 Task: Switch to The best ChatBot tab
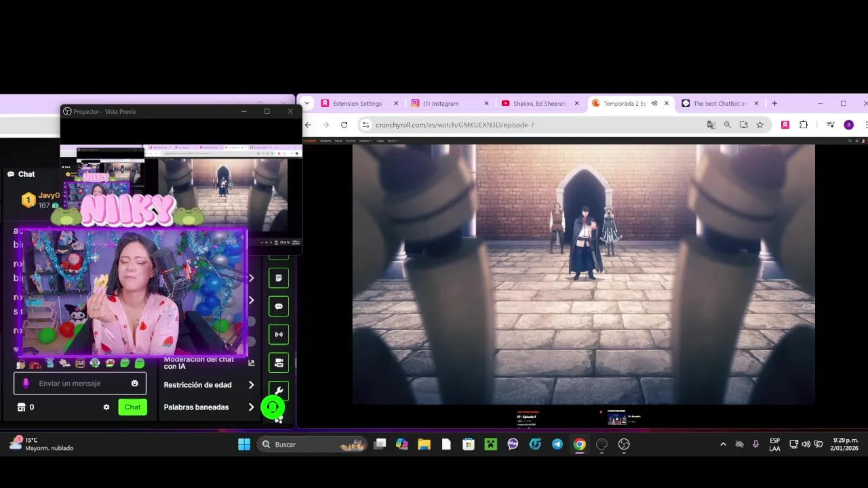(719, 104)
